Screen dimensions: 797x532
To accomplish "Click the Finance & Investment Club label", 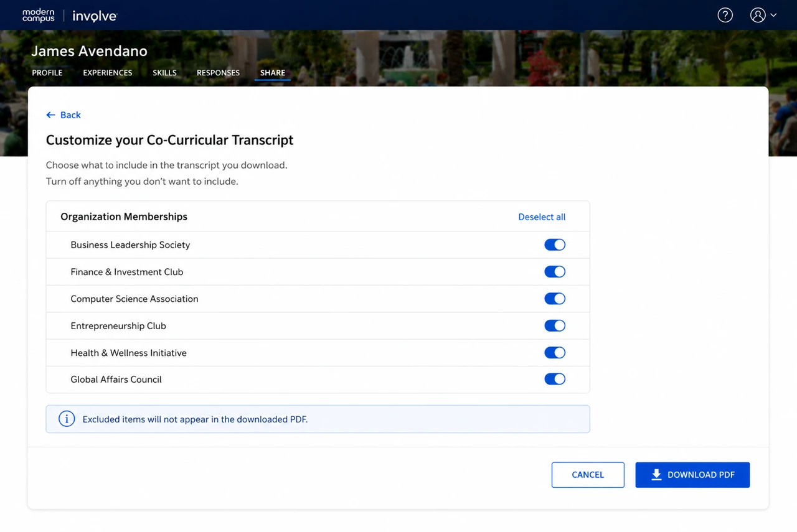I will coord(127,272).
